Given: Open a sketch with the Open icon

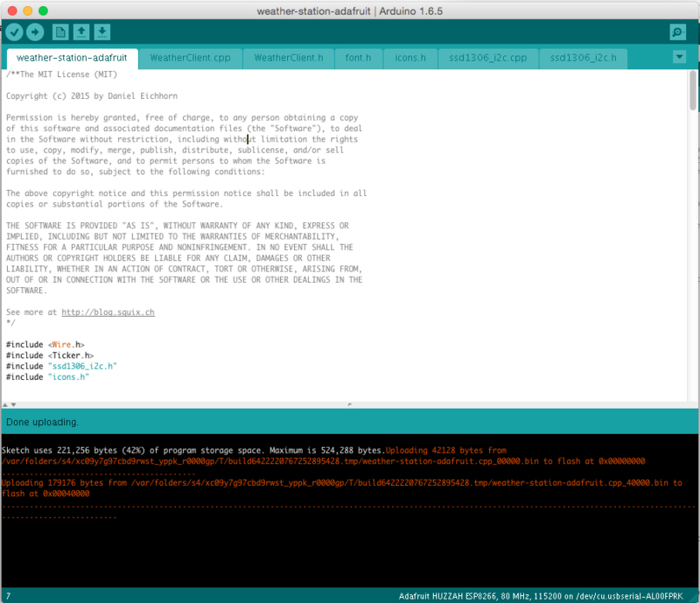Looking at the screenshot, I should pyautogui.click(x=81, y=32).
